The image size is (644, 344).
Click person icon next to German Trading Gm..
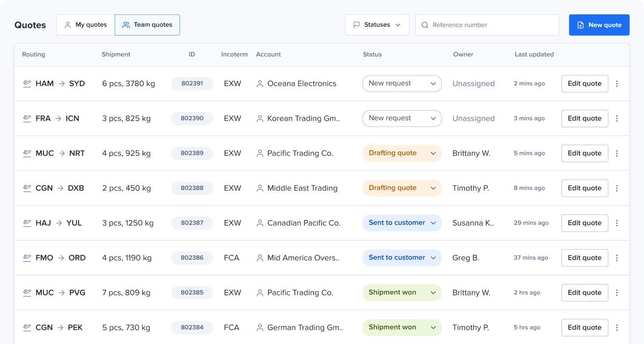click(260, 328)
